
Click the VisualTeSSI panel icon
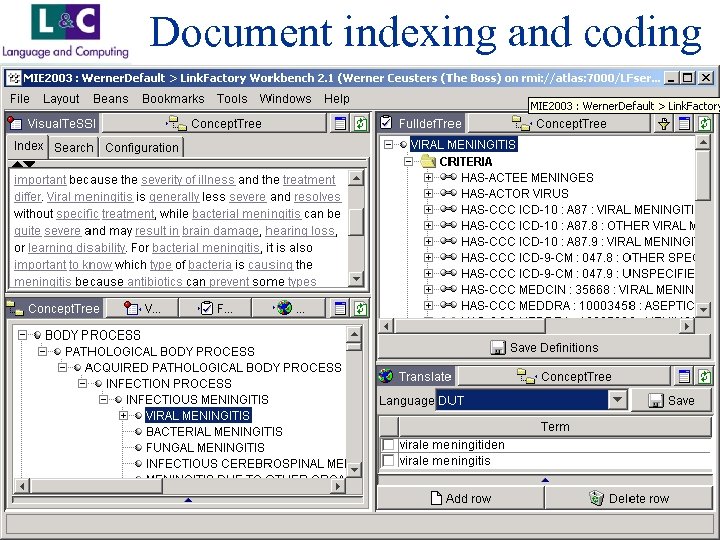[15, 123]
